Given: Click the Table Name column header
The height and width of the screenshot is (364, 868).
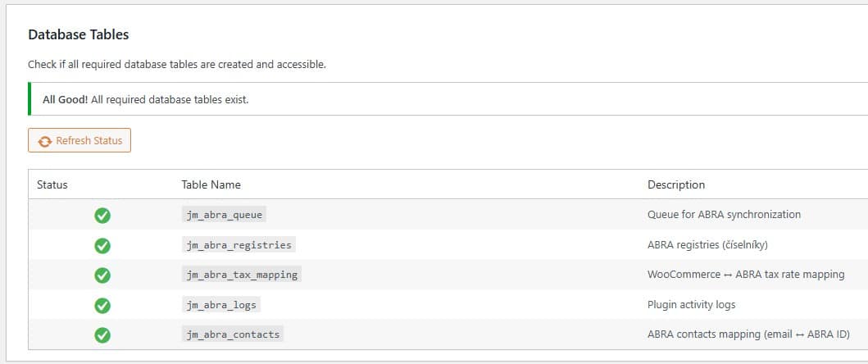Looking at the screenshot, I should tap(211, 185).
